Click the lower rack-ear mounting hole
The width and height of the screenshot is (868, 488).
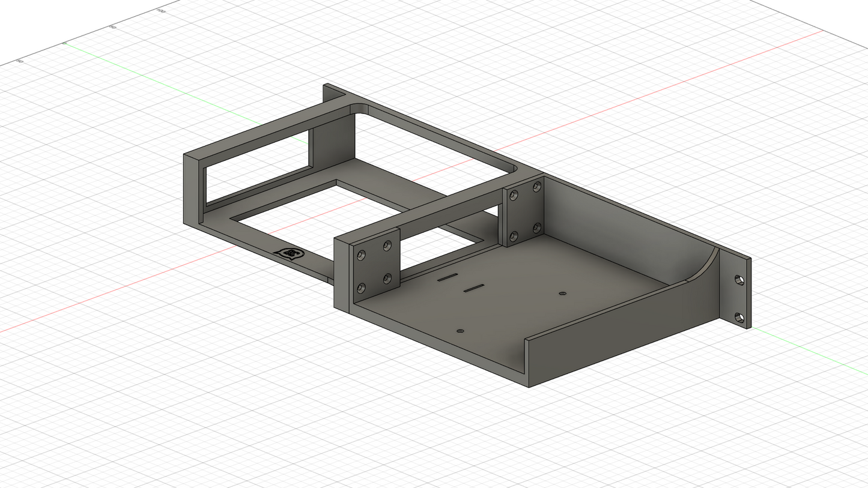tap(739, 318)
